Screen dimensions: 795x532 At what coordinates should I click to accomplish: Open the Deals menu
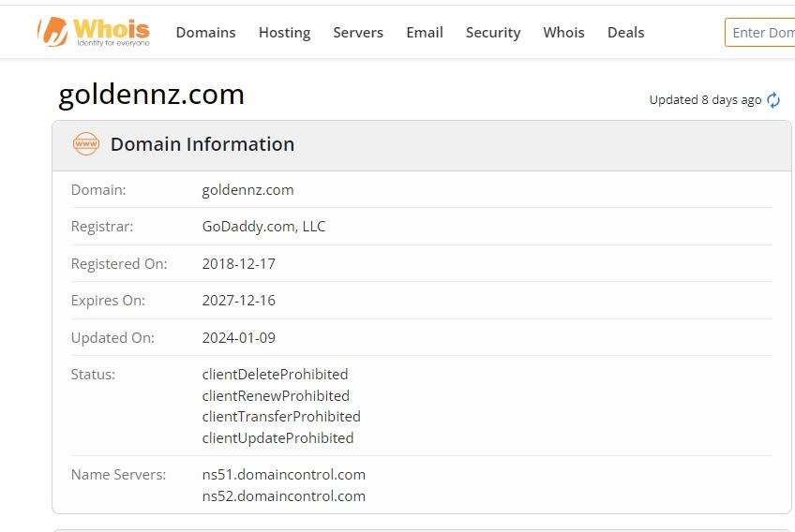(x=625, y=33)
